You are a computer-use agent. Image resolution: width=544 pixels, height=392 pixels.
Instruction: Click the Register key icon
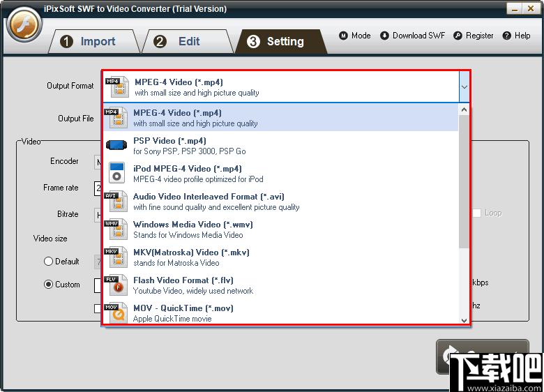(x=458, y=36)
